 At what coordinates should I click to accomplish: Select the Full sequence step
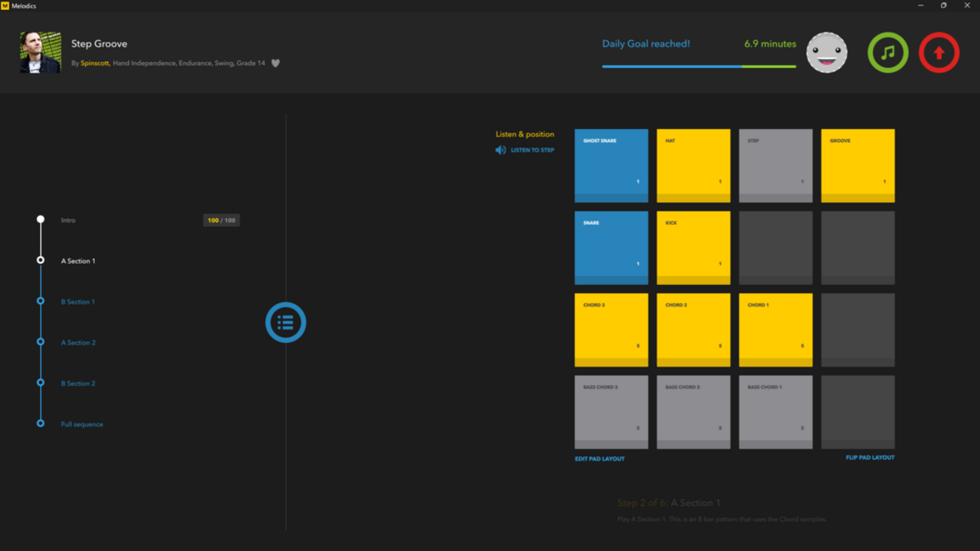pos(81,424)
